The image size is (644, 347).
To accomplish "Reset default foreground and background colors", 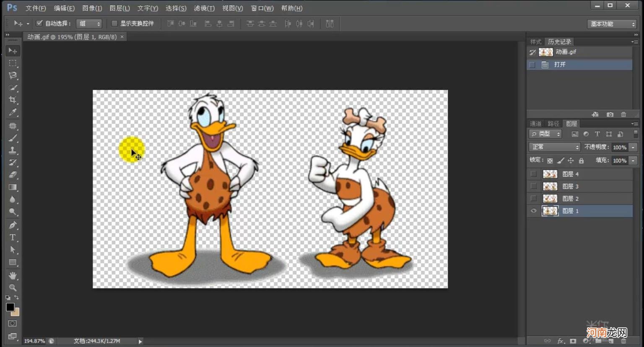I will pos(8,298).
